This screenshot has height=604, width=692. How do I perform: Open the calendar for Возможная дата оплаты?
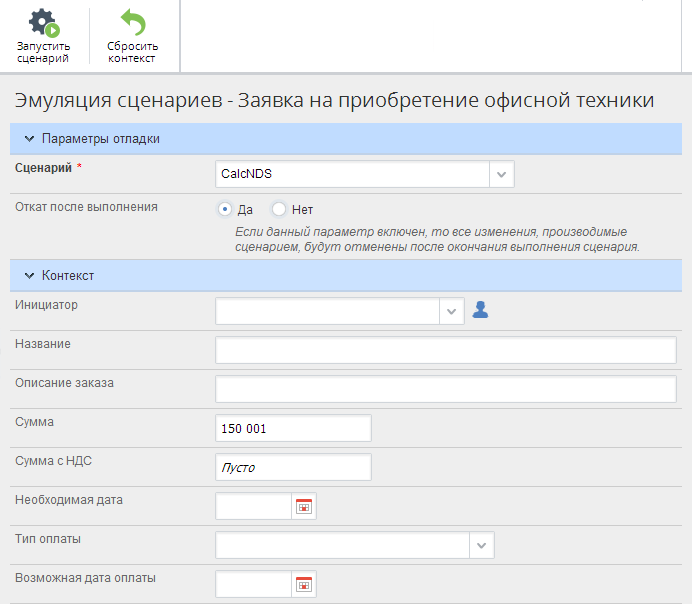point(304,585)
